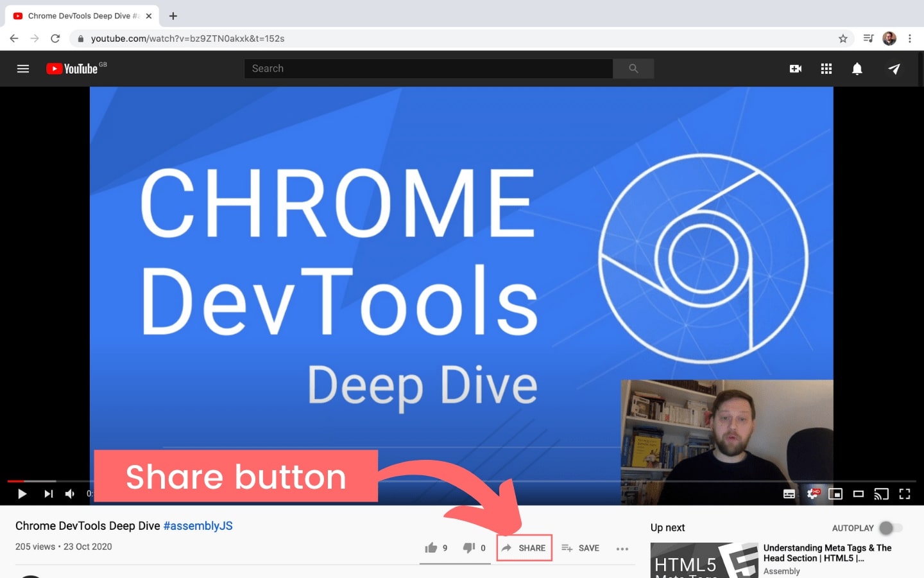Open the YouTube apps grid
The image size is (924, 578).
click(x=826, y=69)
